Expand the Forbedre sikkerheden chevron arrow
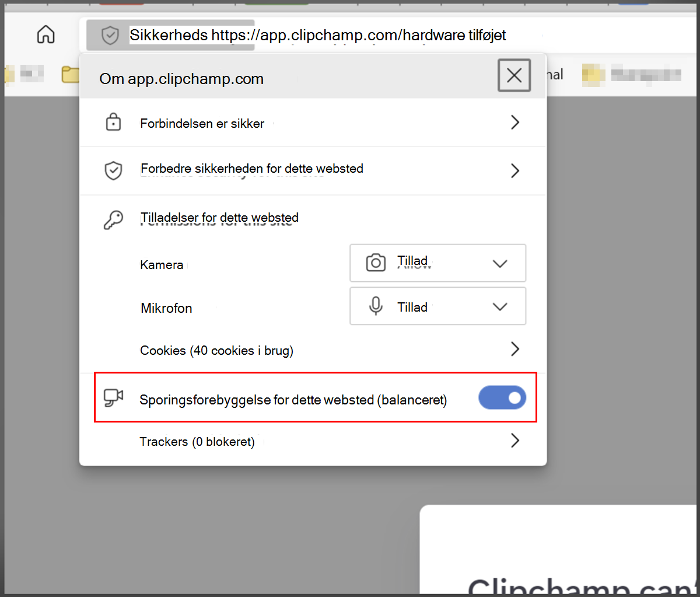 (514, 170)
